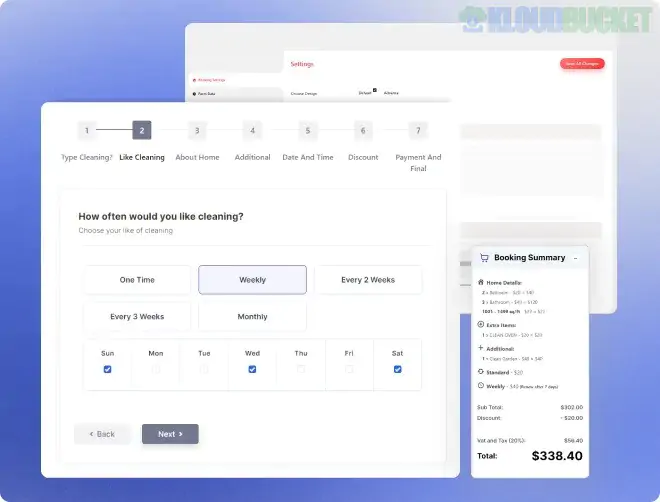
Task: Select the Weekly frequency option
Action: tap(253, 280)
